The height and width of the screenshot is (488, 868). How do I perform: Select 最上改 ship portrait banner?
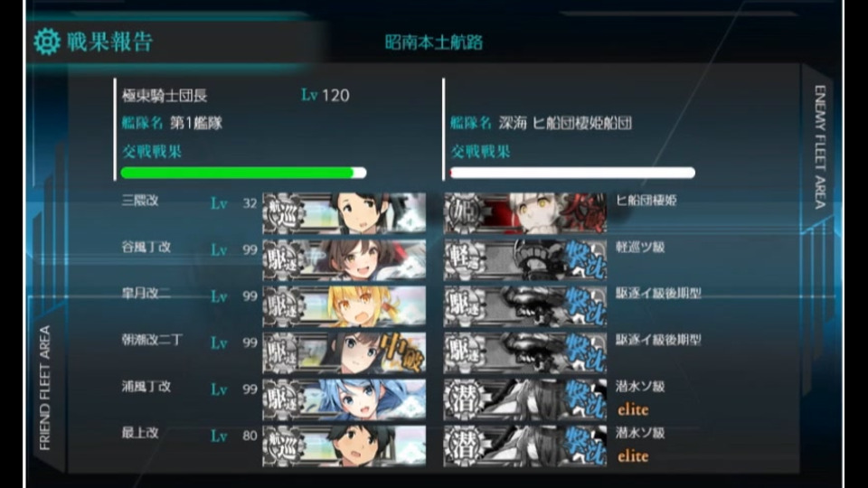[344, 446]
